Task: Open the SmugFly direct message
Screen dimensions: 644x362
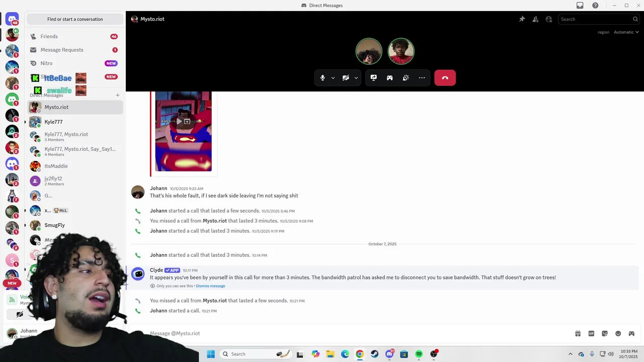Action: click(x=75, y=225)
